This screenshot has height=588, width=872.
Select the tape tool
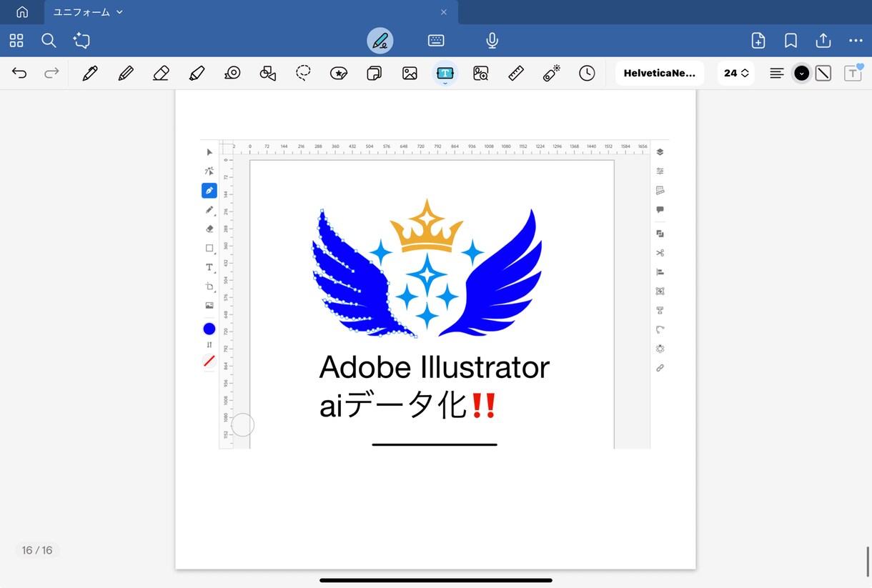(232, 73)
